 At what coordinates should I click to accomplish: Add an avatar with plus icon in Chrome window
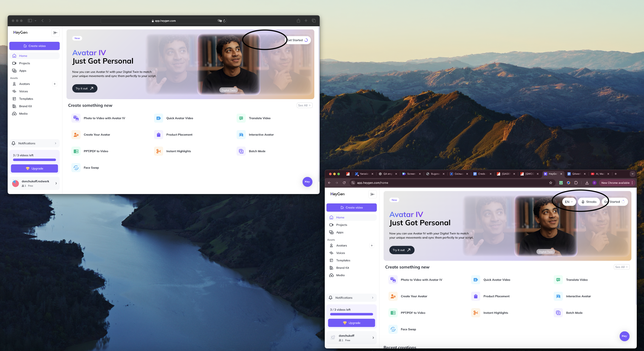tap(372, 245)
